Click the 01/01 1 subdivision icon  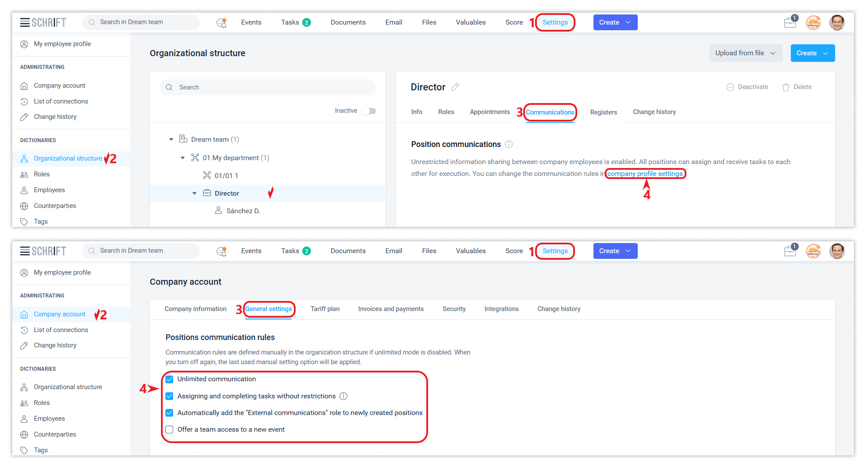point(207,175)
